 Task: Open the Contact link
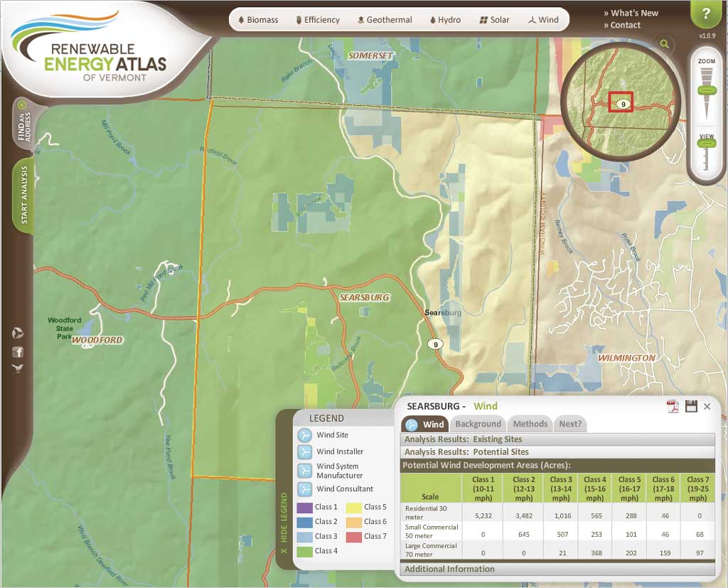(x=622, y=25)
